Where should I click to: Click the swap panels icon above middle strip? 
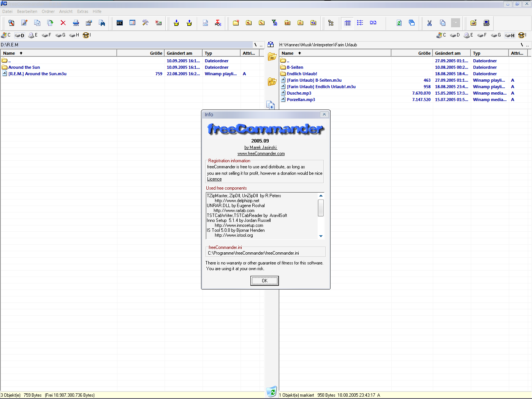(x=271, y=44)
